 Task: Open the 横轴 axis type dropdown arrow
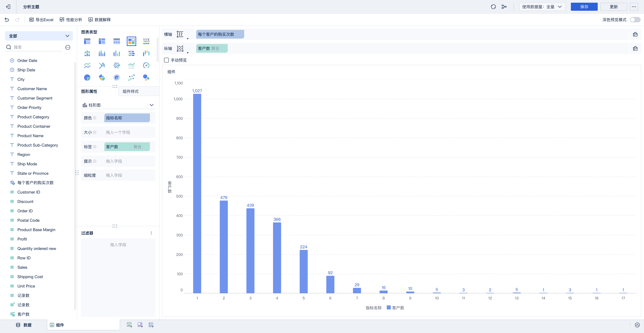[187, 39]
